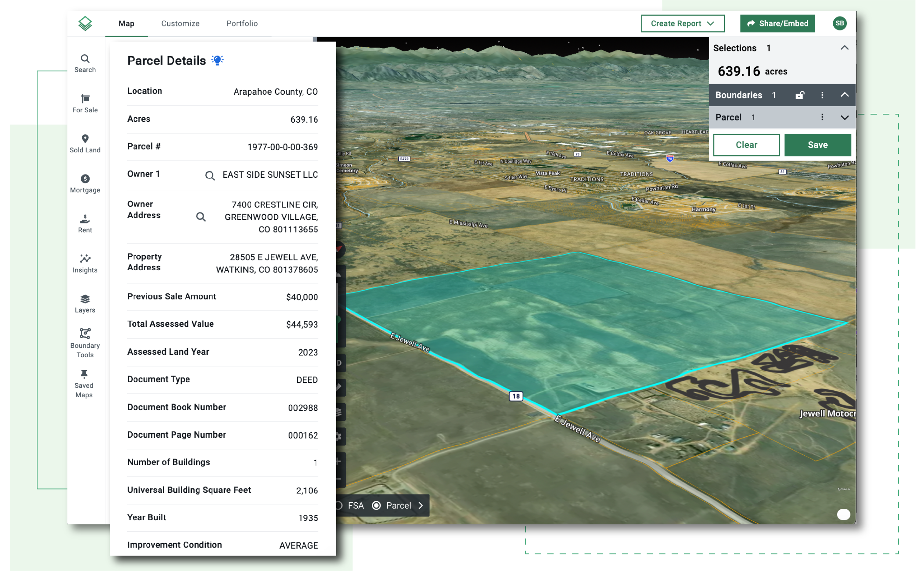
Task: Reset map bearing with compass icon
Action: 339,249
